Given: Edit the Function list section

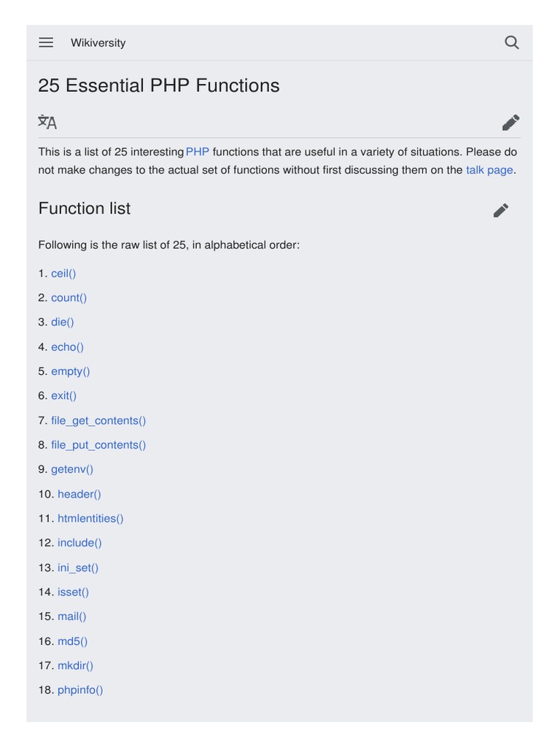Looking at the screenshot, I should pos(501,210).
